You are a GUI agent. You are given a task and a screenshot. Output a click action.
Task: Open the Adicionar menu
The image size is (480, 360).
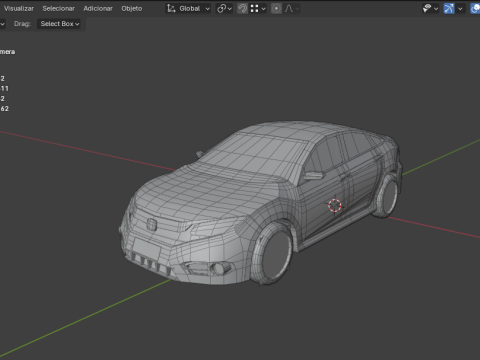(98, 9)
